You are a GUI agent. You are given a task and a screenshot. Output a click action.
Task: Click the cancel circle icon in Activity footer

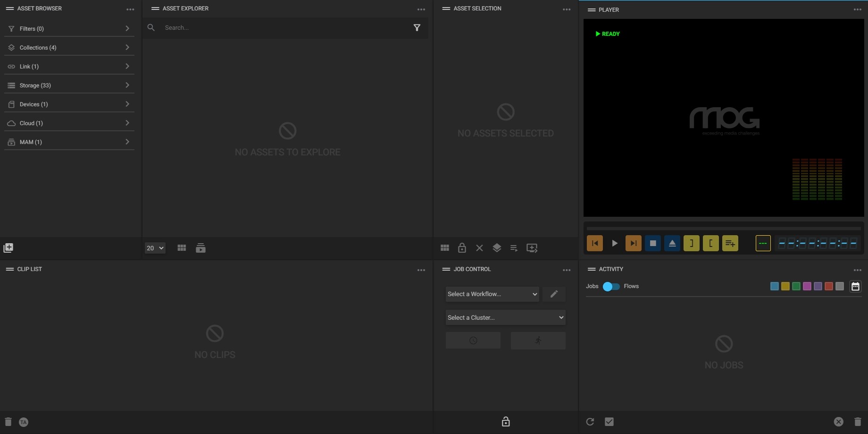(838, 422)
